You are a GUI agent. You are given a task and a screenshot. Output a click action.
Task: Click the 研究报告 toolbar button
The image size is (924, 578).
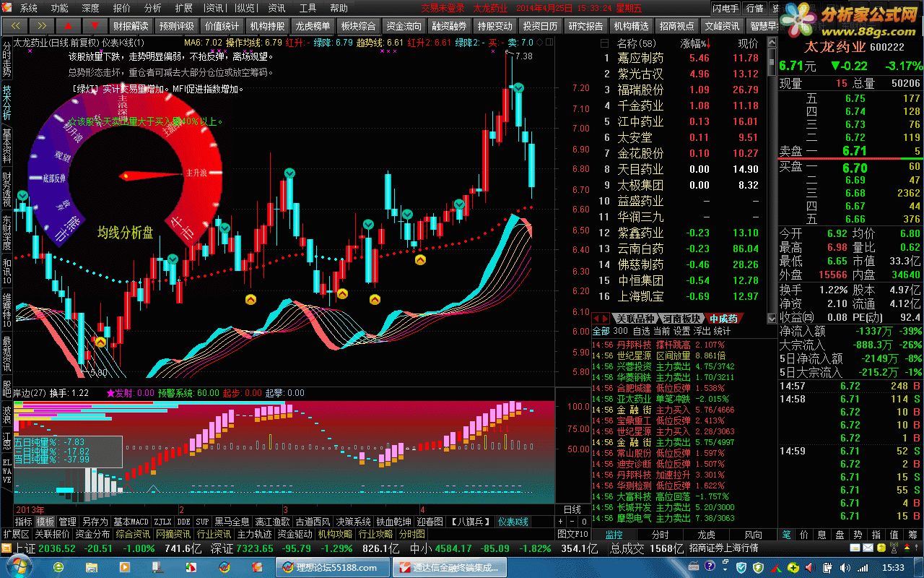585,26
